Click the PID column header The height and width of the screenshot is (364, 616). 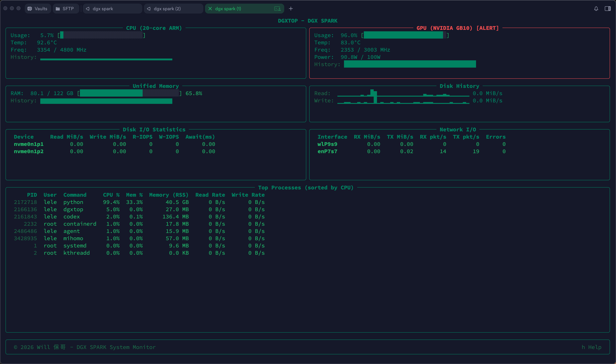[32, 195]
